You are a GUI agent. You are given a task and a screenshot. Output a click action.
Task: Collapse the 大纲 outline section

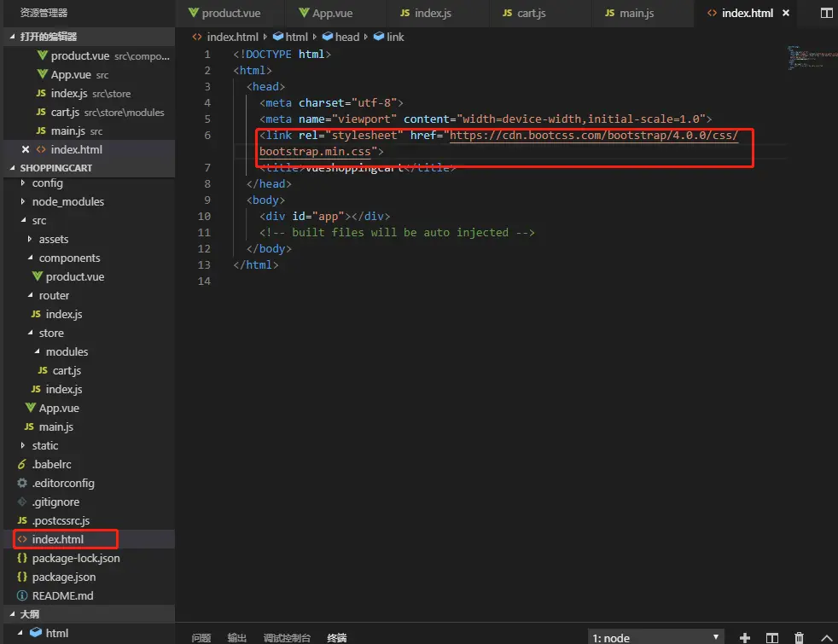click(x=89, y=614)
